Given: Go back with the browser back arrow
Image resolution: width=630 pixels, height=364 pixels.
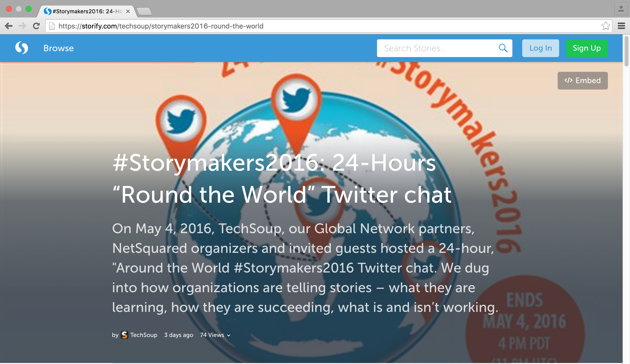Looking at the screenshot, I should point(9,26).
